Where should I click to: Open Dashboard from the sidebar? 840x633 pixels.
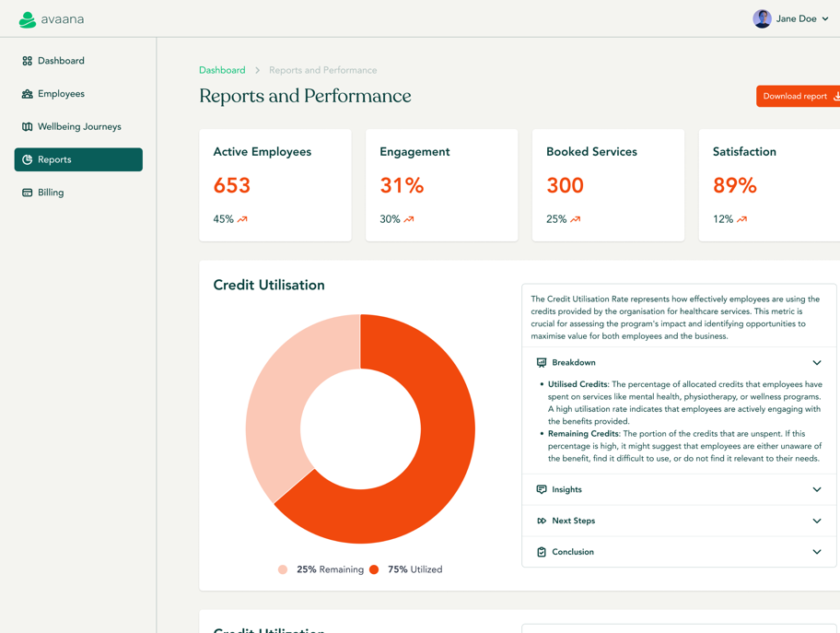tap(78, 61)
